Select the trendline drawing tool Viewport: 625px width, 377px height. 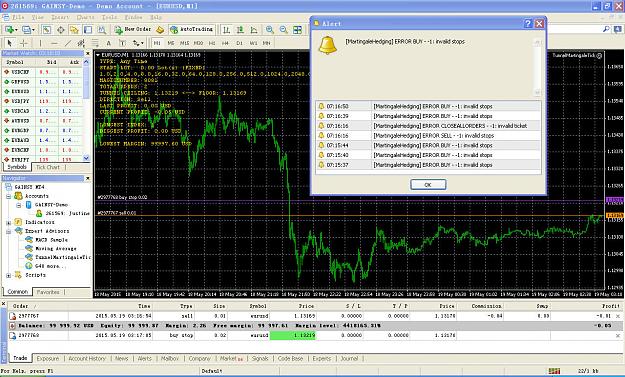(x=68, y=43)
